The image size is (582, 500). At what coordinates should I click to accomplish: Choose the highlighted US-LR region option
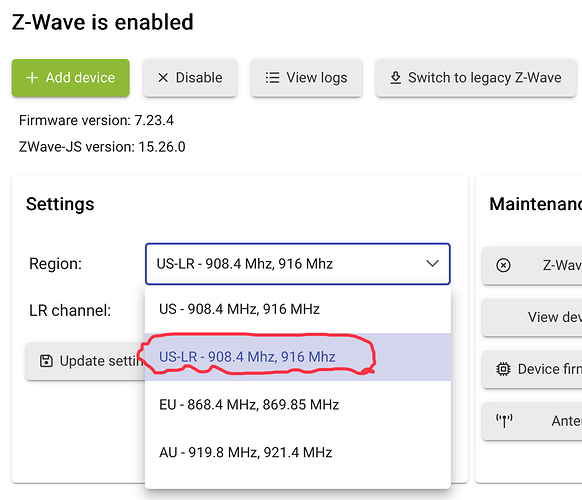(x=298, y=357)
